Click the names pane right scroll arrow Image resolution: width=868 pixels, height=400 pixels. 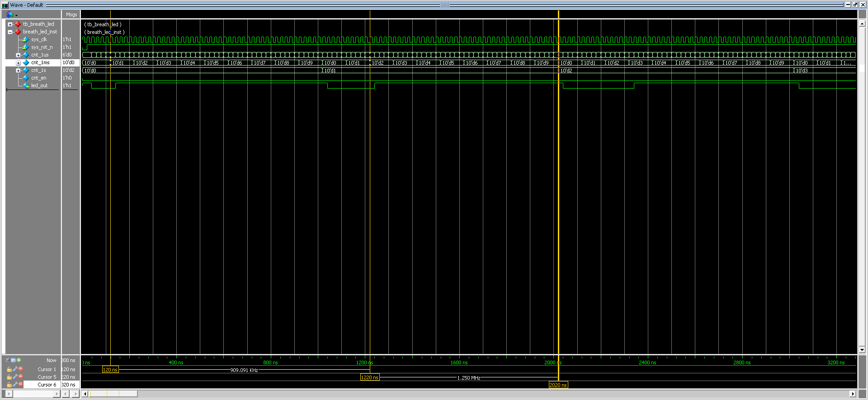click(x=57, y=394)
